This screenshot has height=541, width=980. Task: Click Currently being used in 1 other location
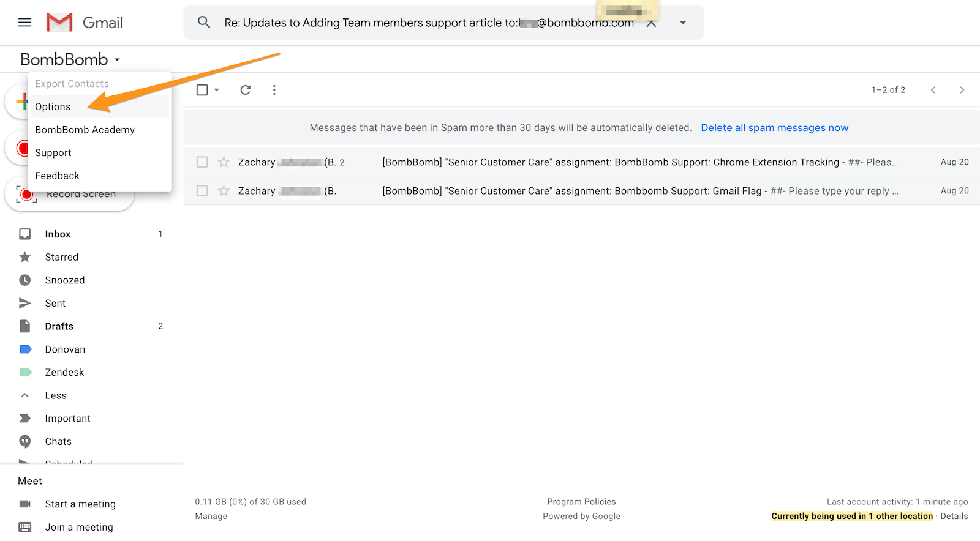tap(852, 517)
